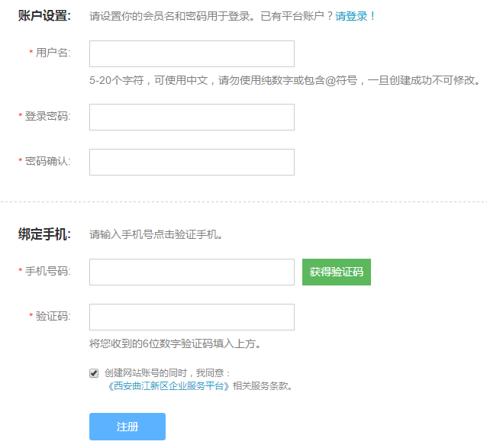487x448 pixels.
Task: Click the 6位数字验证码 hint text
Action: coord(175,343)
